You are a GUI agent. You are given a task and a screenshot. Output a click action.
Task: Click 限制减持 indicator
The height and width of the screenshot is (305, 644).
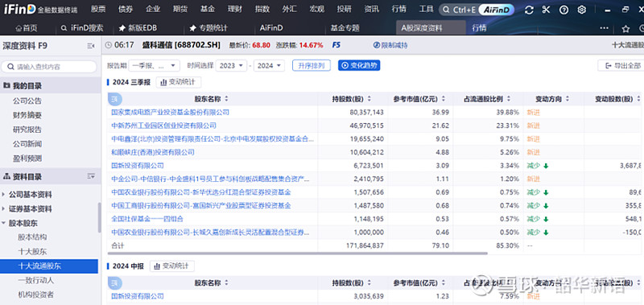(390, 45)
